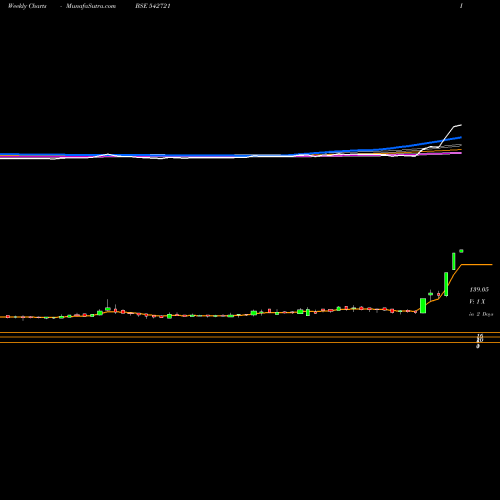Screen dimensions: 500x500
Task: Click the topmost small green candle
Action: pyautogui.click(x=461, y=251)
